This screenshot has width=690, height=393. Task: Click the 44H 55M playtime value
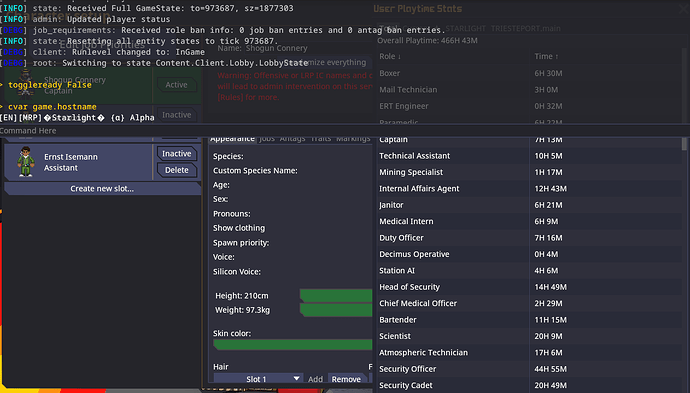click(551, 369)
